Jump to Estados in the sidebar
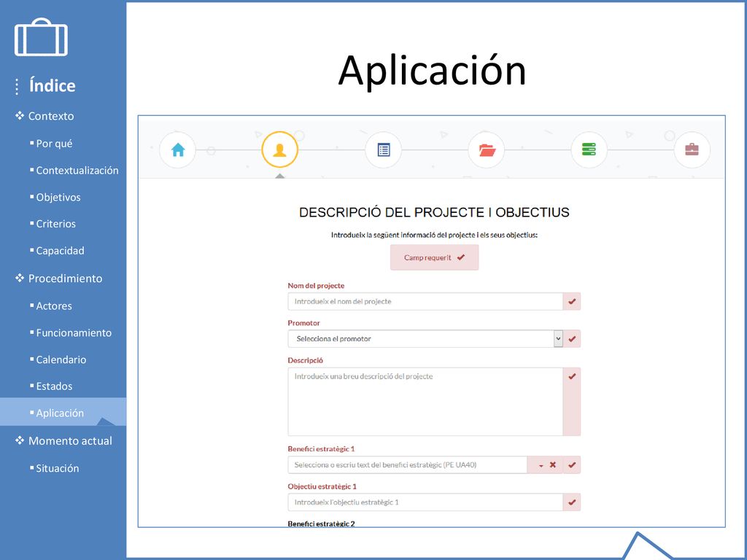Viewport: 747px width, 560px height. pyautogui.click(x=54, y=386)
